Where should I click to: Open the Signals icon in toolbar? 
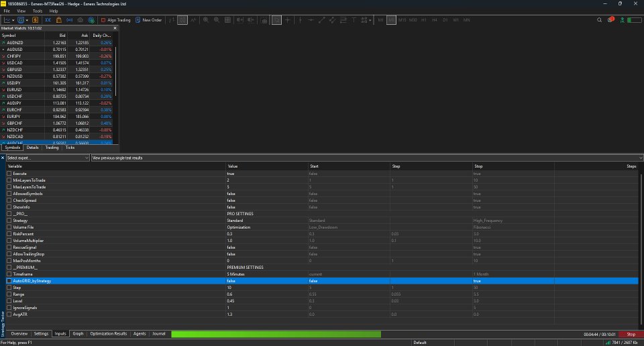point(69,19)
